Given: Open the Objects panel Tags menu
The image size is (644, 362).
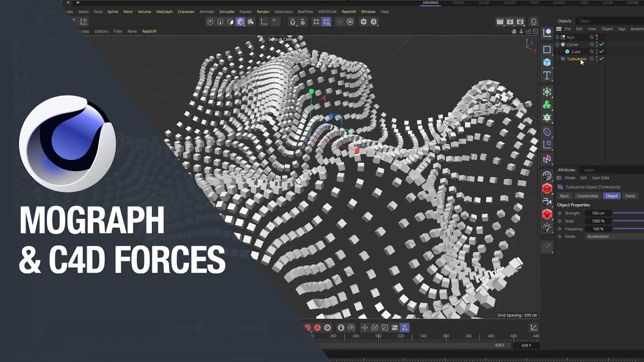Looking at the screenshot, I should pyautogui.click(x=622, y=29).
